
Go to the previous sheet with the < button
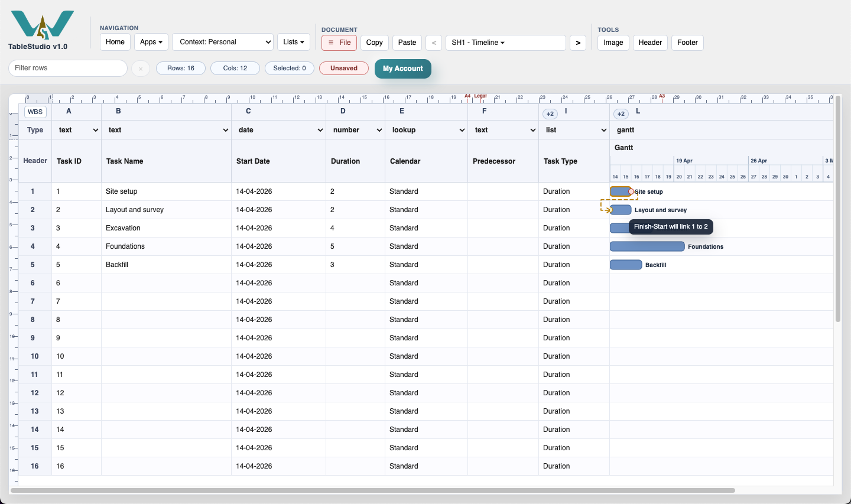pos(434,43)
